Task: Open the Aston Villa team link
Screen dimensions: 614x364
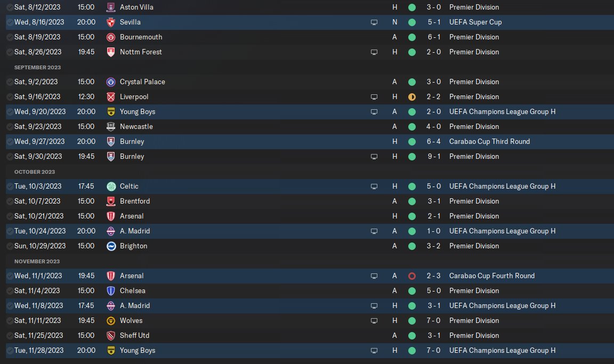Action: point(136,7)
